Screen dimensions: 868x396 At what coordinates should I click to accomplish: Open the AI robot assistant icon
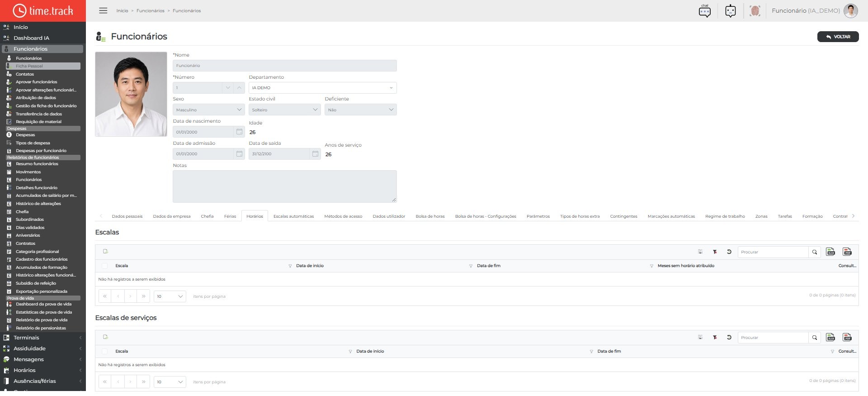click(731, 11)
